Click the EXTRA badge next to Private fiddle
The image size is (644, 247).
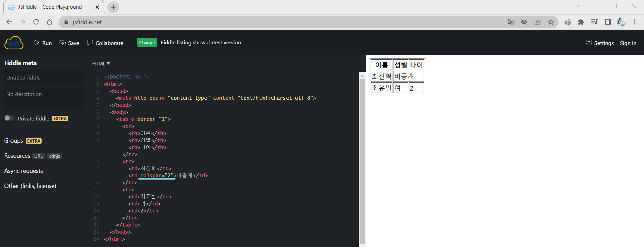(x=60, y=118)
